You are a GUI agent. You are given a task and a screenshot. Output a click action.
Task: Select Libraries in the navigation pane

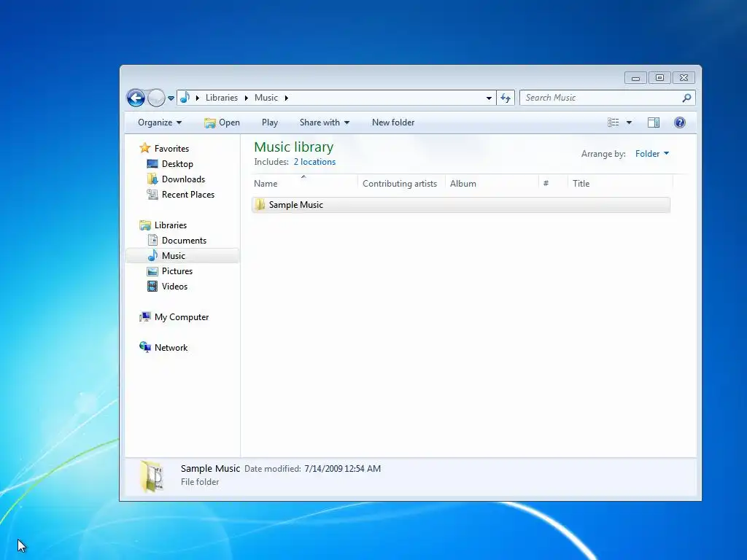(x=171, y=225)
